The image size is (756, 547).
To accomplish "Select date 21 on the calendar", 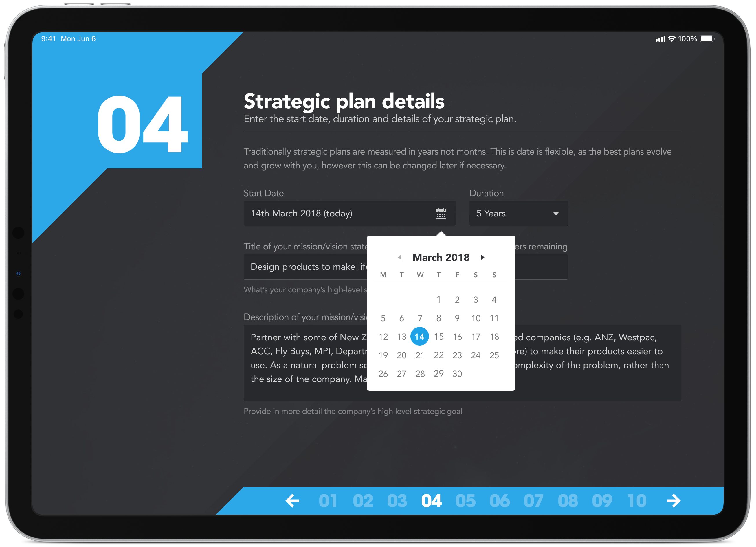I will [420, 355].
